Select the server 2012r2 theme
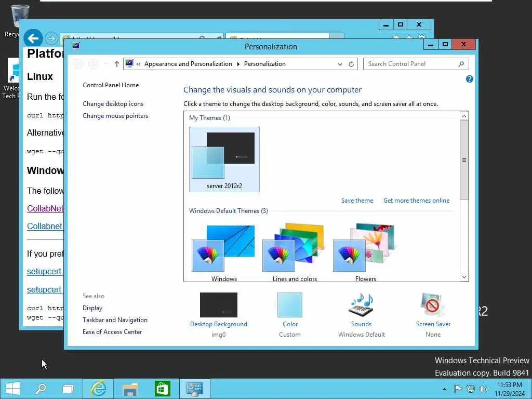This screenshot has width=532, height=399. point(224,159)
